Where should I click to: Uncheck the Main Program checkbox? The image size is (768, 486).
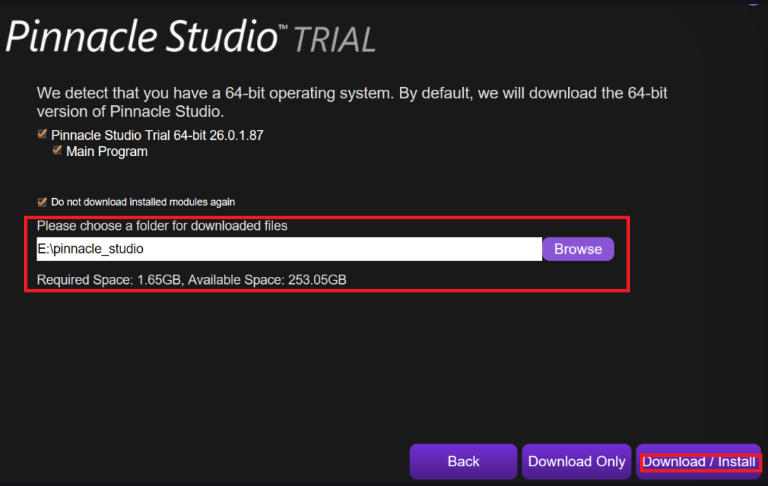tap(57, 150)
